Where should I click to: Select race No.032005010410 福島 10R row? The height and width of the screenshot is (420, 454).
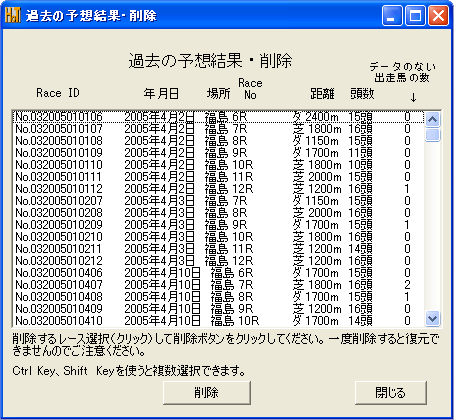coord(218,321)
